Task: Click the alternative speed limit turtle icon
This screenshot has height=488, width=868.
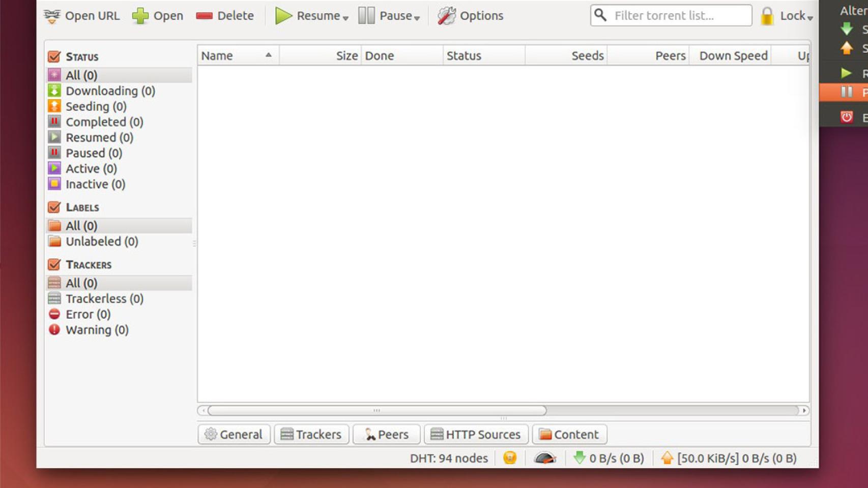Action: click(544, 459)
